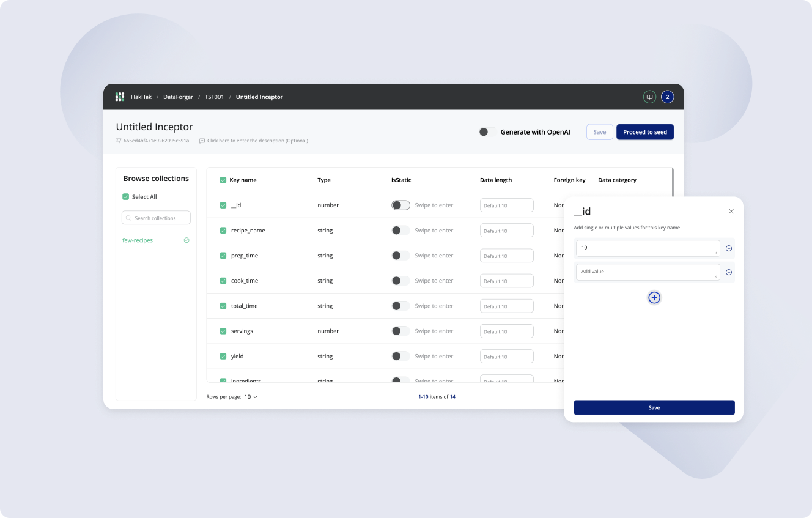Select few-recipes collection

tap(138, 240)
